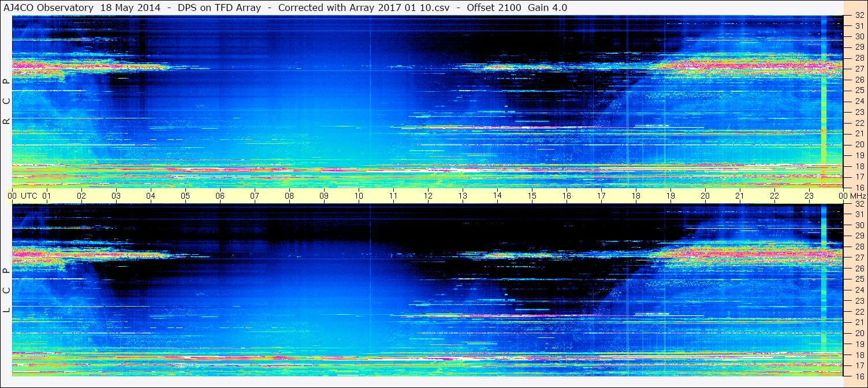The height and width of the screenshot is (388, 868).
Task: Click the 15 hour marker on UTC axis
Action: coord(532,196)
